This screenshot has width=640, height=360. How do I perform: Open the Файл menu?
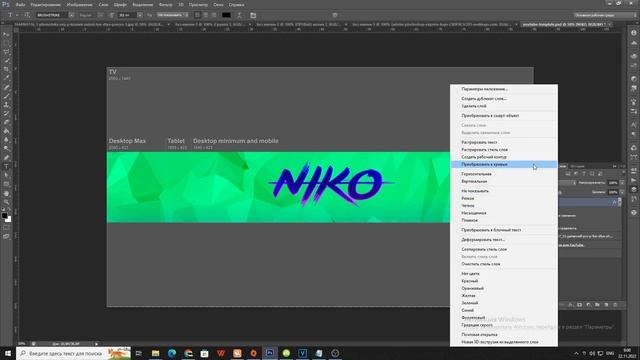coord(20,4)
